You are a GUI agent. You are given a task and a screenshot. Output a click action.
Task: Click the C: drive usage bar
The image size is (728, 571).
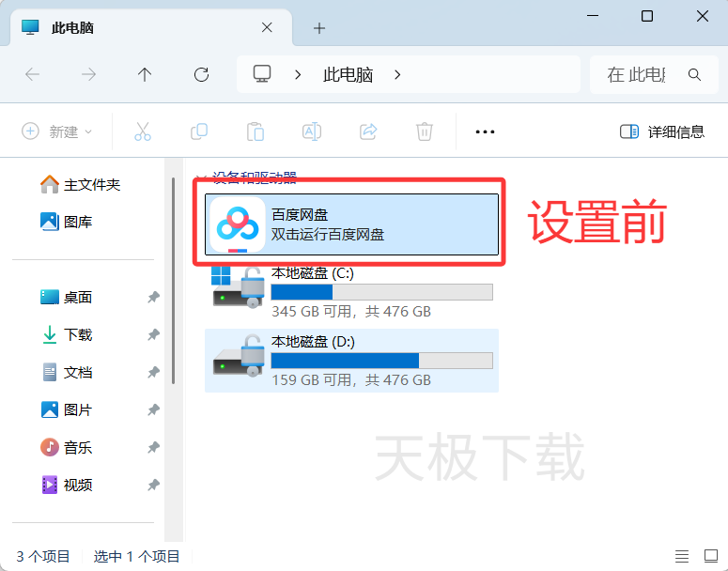click(381, 292)
